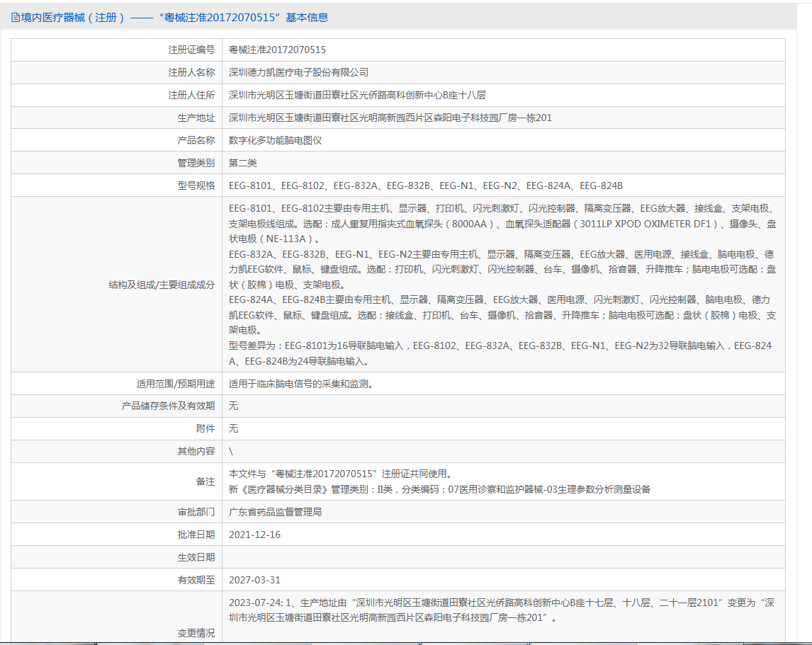Select the 无 value in 产品储存条件及有效期 row
The width and height of the screenshot is (812, 645).
click(x=234, y=406)
